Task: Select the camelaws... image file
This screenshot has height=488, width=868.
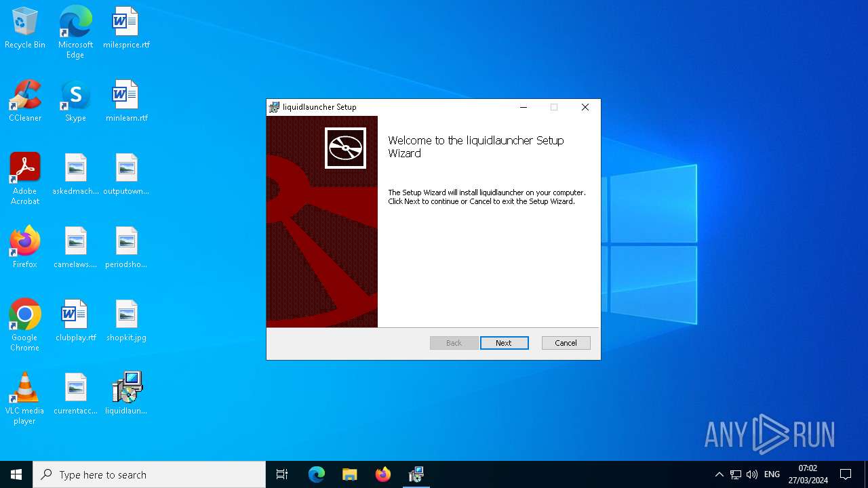Action: 75,248
